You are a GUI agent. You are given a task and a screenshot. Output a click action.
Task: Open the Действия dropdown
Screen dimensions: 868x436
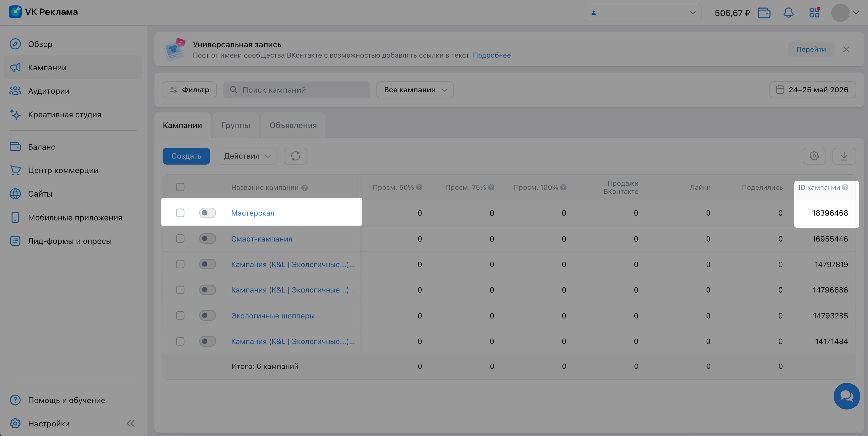click(x=247, y=156)
